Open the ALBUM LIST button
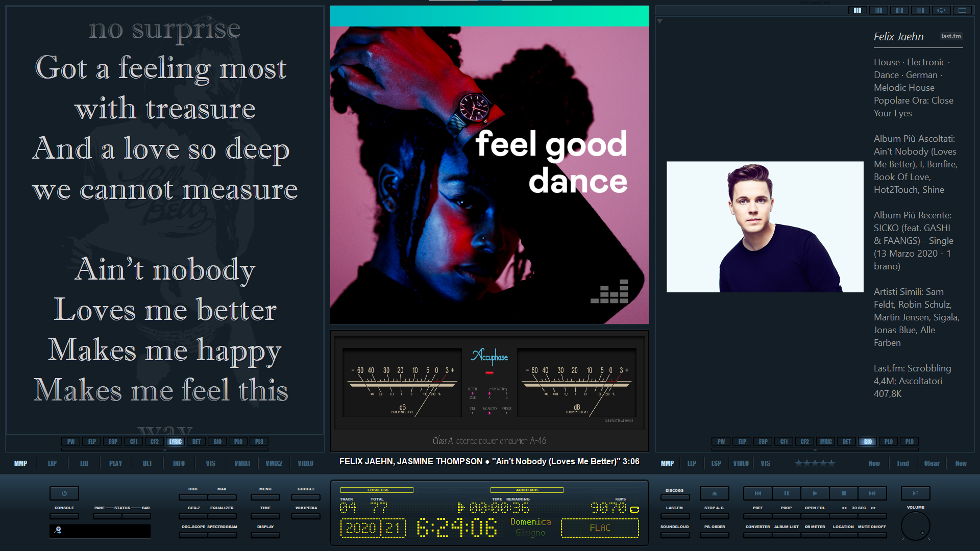The width and height of the screenshot is (980, 551). (786, 535)
